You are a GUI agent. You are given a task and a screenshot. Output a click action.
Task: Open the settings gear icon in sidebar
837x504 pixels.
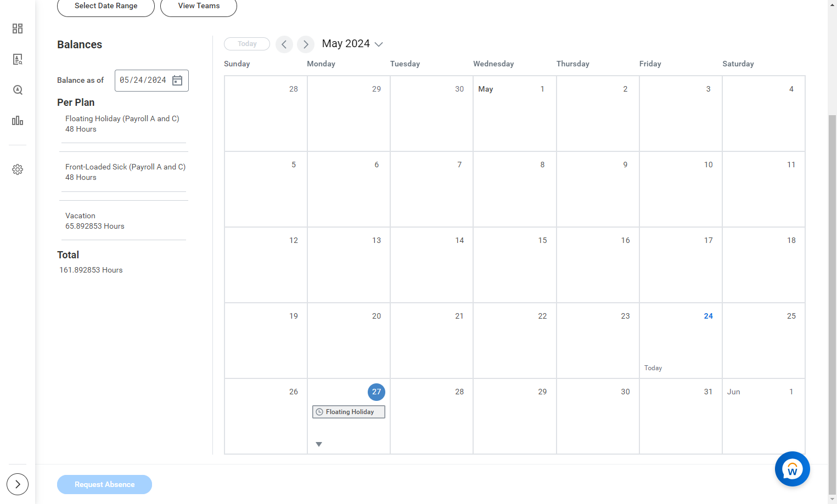point(18,169)
